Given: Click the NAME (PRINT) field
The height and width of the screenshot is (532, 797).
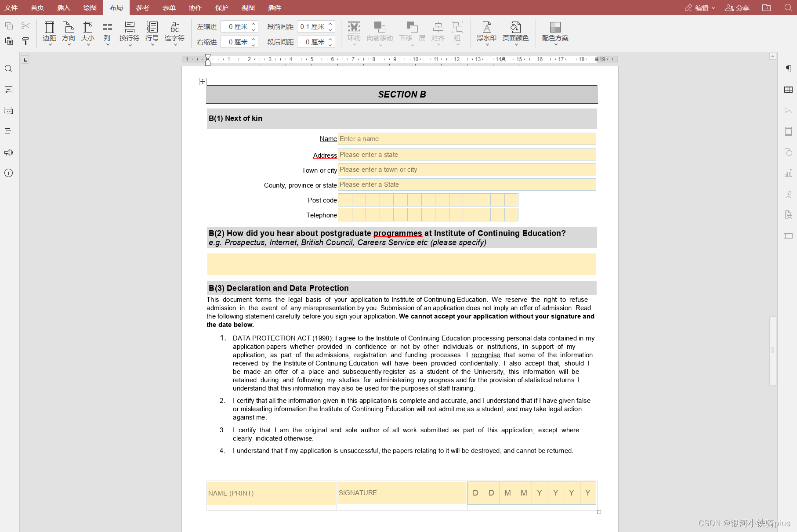Looking at the screenshot, I should 271,493.
